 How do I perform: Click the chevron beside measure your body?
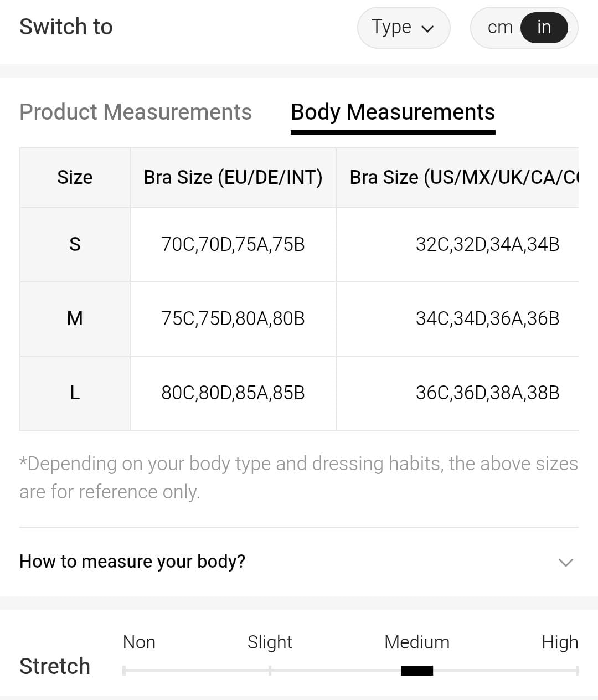click(565, 563)
